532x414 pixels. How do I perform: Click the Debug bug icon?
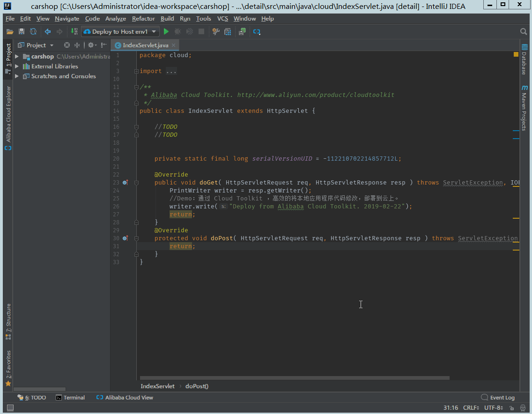(177, 31)
